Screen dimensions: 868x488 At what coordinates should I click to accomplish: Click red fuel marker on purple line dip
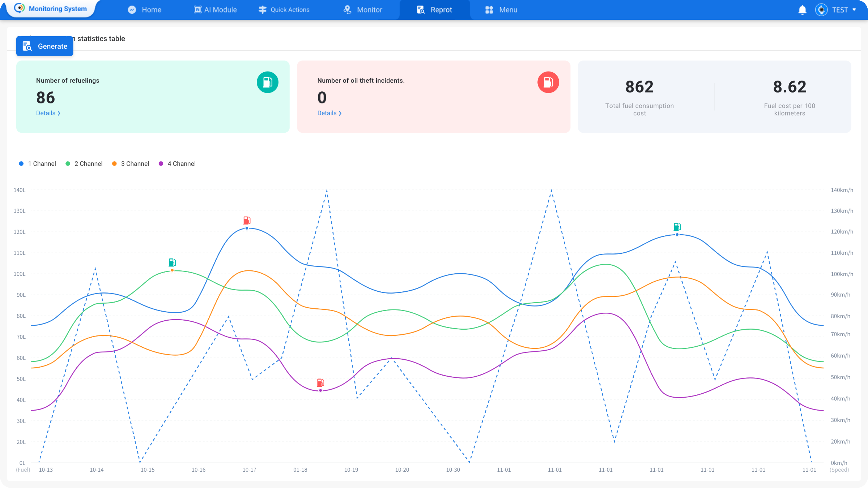[x=320, y=382]
